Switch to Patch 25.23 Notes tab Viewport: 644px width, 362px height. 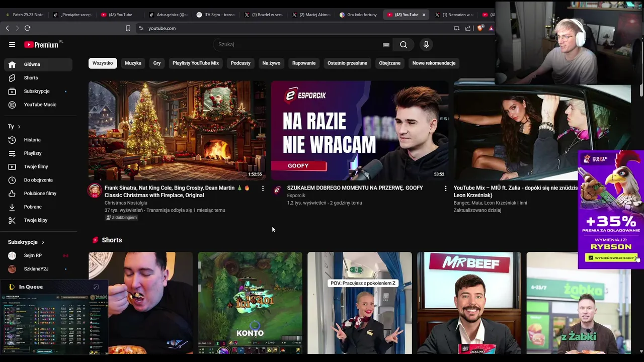pyautogui.click(x=24, y=15)
